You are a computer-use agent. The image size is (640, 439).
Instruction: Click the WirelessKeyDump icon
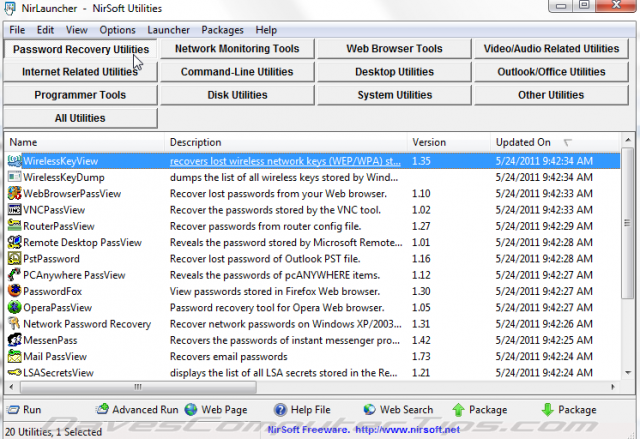(14, 177)
